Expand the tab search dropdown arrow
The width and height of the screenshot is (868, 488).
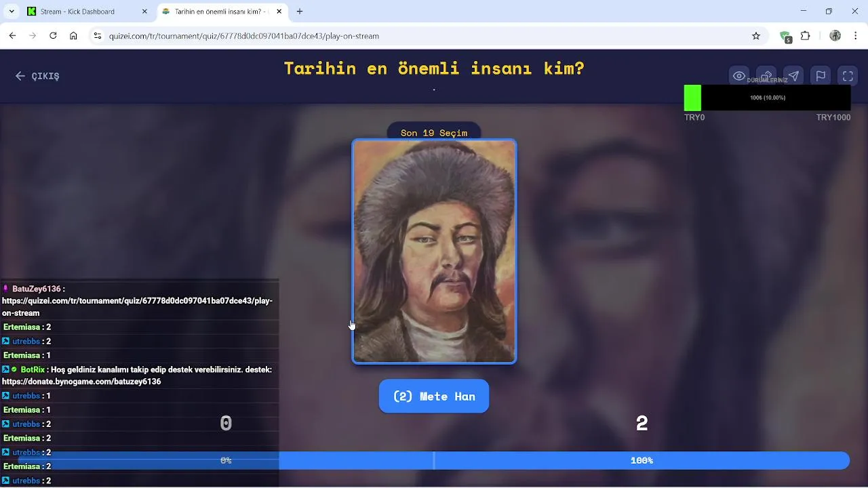pyautogui.click(x=12, y=12)
